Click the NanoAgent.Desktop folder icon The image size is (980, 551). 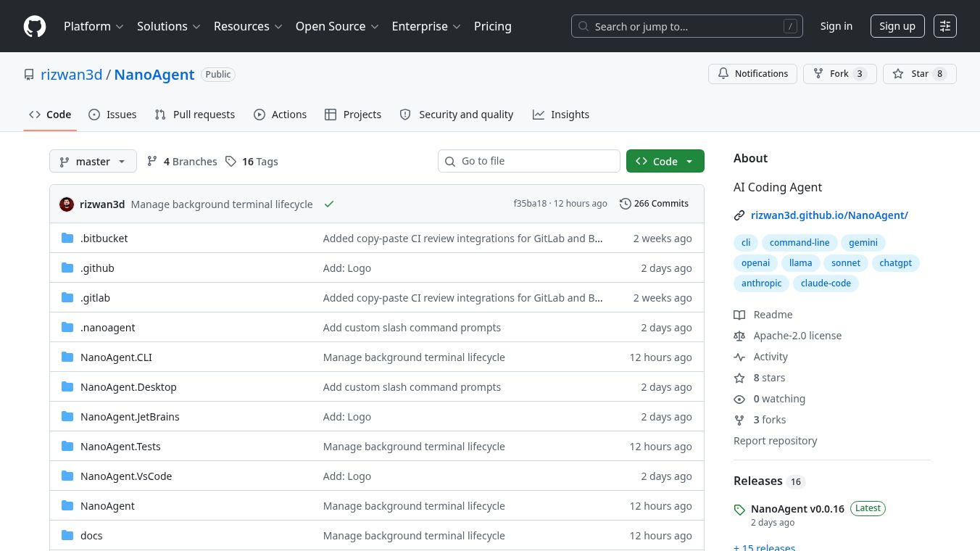tap(67, 386)
